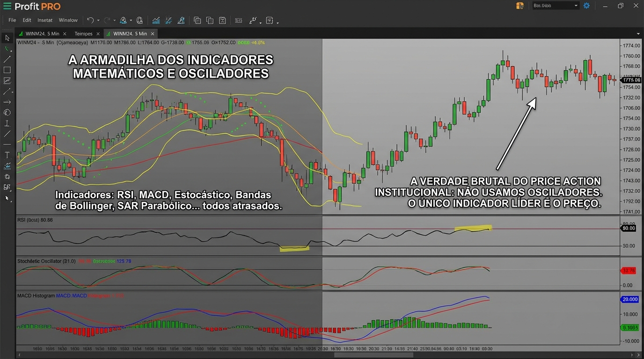Switch to the Teimpes tab
Image resolution: width=644 pixels, height=359 pixels.
84,34
